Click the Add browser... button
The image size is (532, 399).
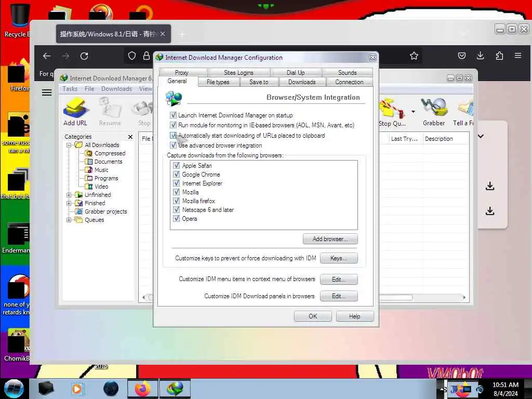coord(330,239)
